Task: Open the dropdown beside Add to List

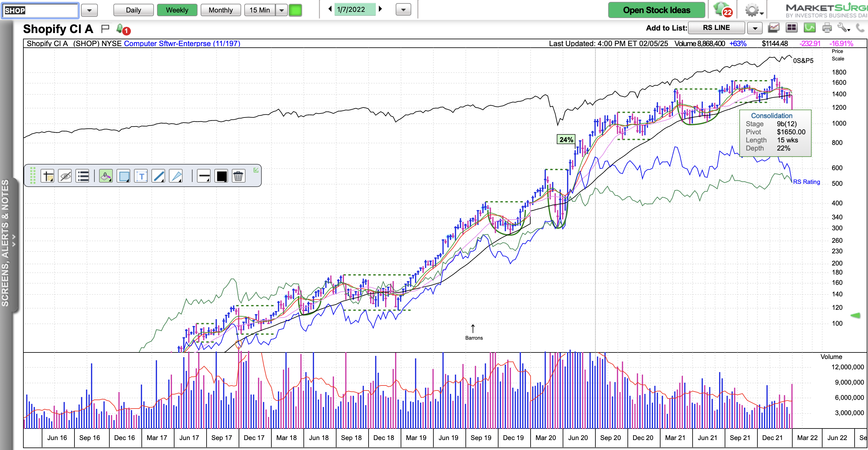Action: [755, 28]
